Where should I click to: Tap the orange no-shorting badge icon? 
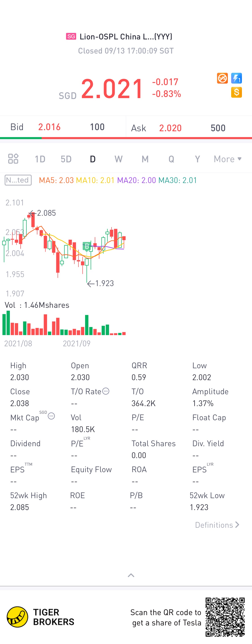pyautogui.click(x=222, y=78)
